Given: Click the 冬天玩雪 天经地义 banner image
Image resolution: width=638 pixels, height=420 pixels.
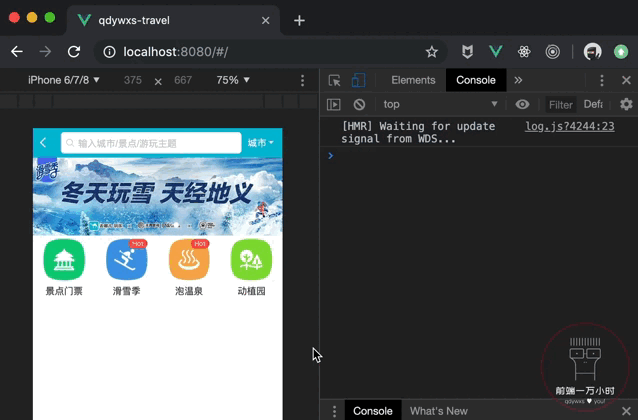Looking at the screenshot, I should tap(158, 197).
